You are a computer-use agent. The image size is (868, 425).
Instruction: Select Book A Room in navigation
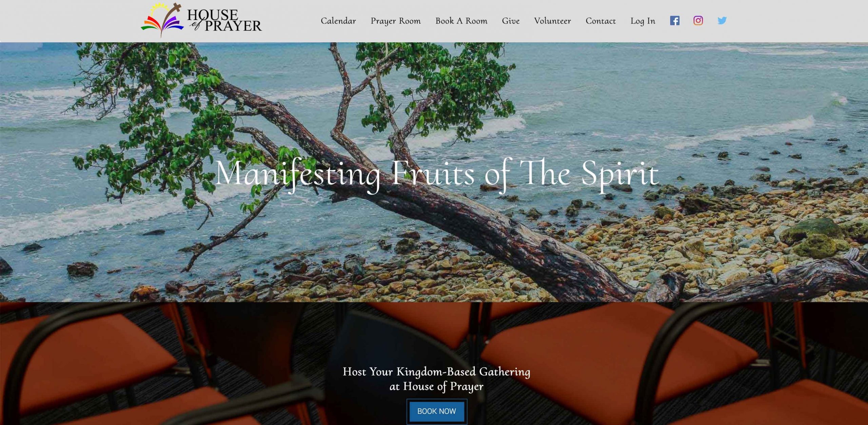(x=461, y=21)
